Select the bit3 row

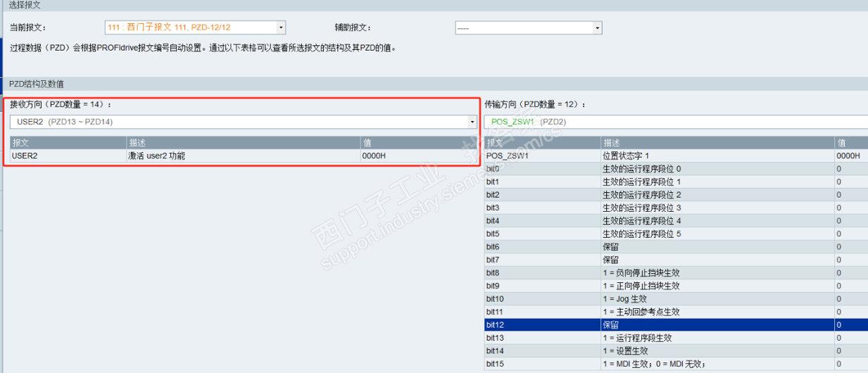click(676, 208)
